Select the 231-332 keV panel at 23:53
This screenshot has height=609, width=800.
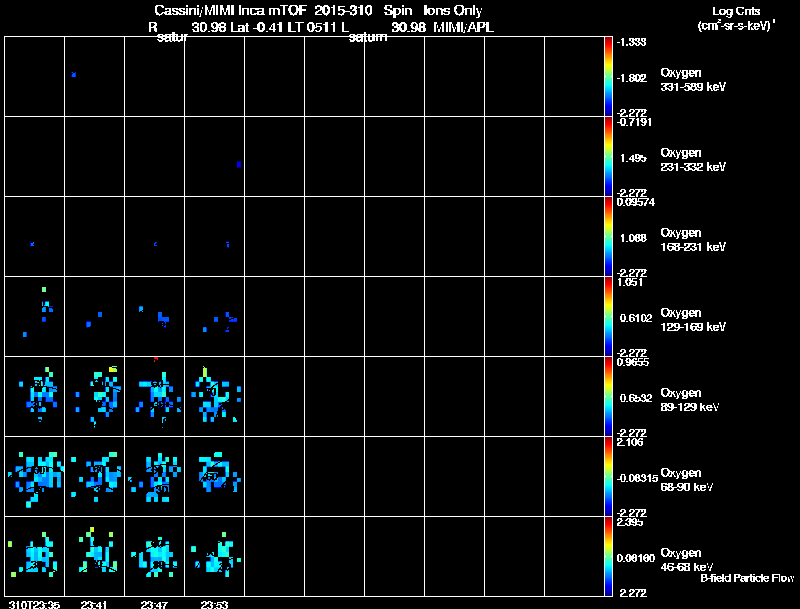214,156
